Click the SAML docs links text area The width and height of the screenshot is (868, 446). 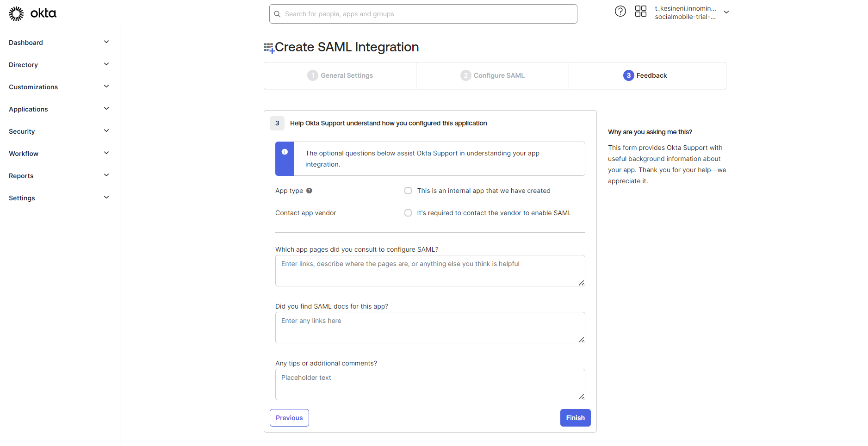pyautogui.click(x=430, y=328)
